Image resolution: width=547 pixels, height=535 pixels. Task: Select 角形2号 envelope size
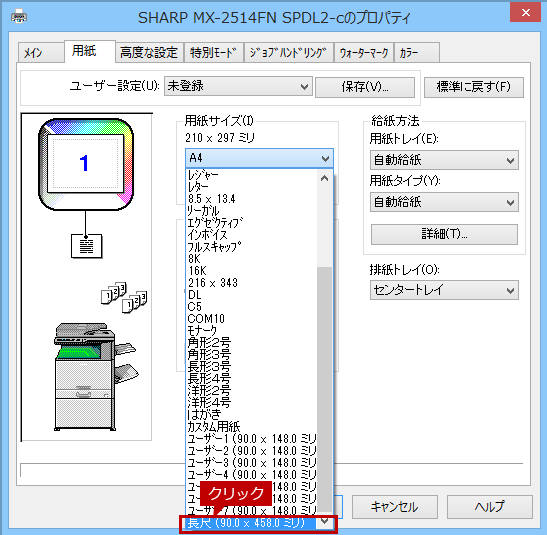(251, 342)
